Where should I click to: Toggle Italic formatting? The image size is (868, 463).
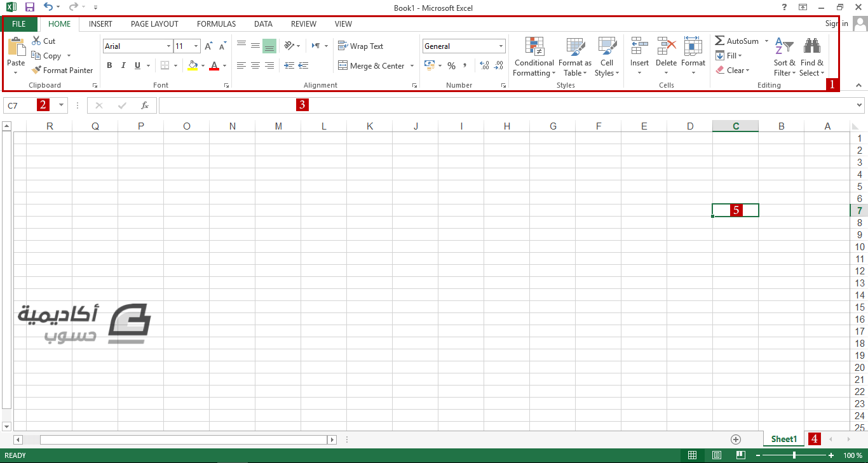click(x=123, y=65)
